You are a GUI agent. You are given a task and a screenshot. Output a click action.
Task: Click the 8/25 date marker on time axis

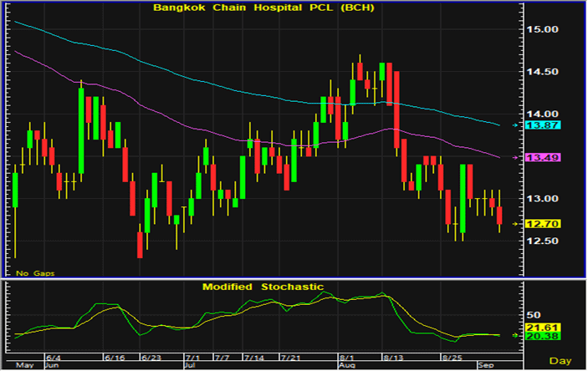[x=451, y=357]
